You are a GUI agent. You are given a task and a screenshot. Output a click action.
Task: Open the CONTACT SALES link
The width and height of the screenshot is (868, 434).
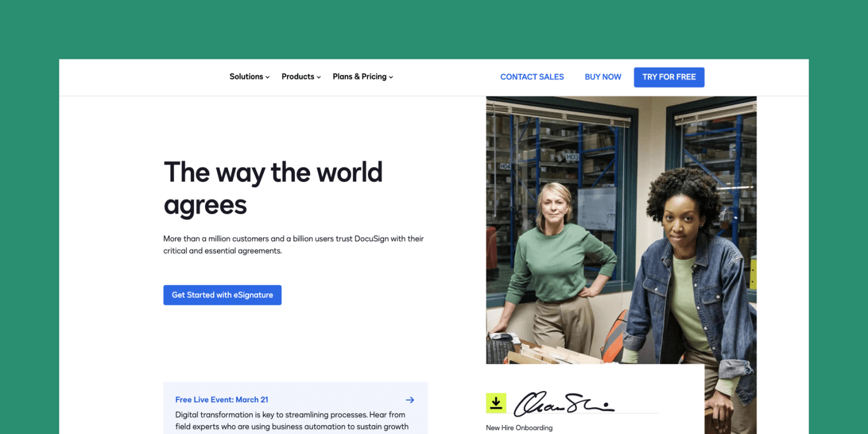[532, 77]
